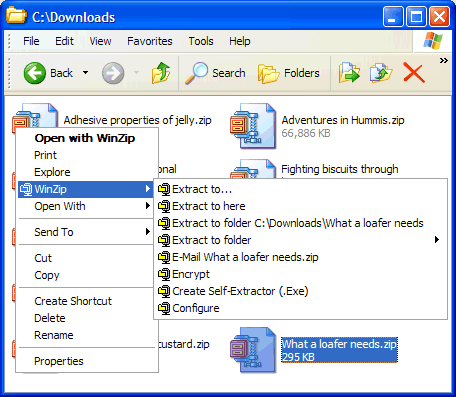Image resolution: width=456 pixels, height=397 pixels.
Task: Click Adhesive properties of jelly.zip file name
Action: click(x=137, y=120)
